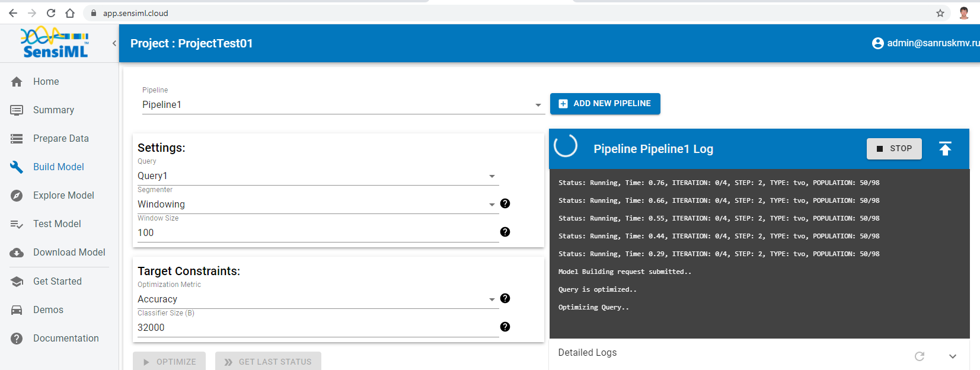Click the Classifier Size input field
Viewport: 980px width, 370px height.
coord(318,328)
